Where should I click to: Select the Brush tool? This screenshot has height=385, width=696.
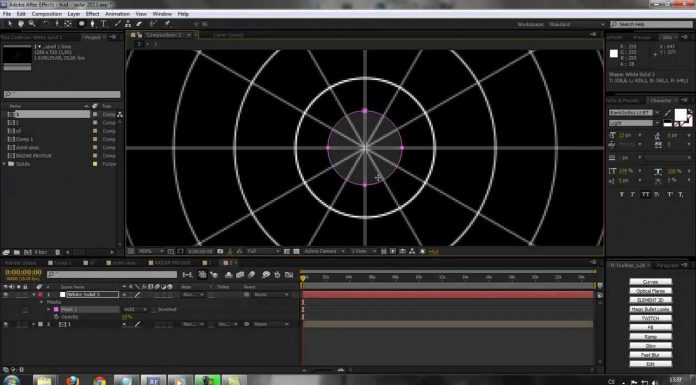[x=117, y=24]
